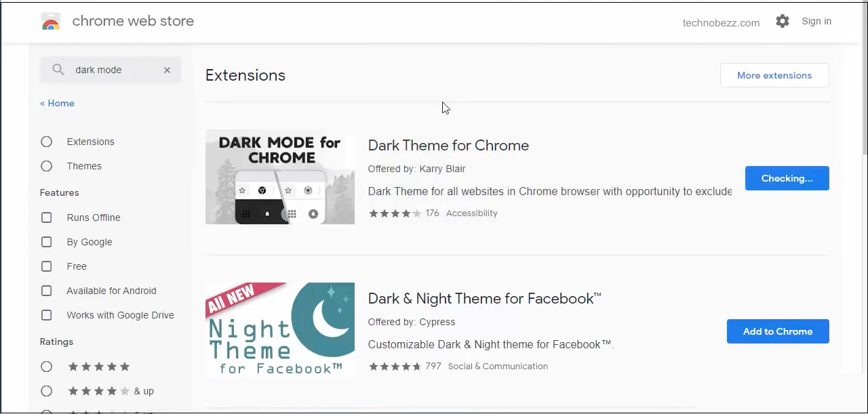868x414 pixels.
Task: Open the Chrome Web Store logo icon
Action: click(51, 22)
